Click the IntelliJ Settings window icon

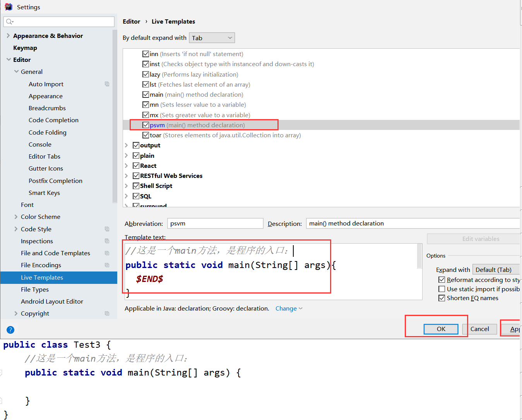click(x=8, y=7)
